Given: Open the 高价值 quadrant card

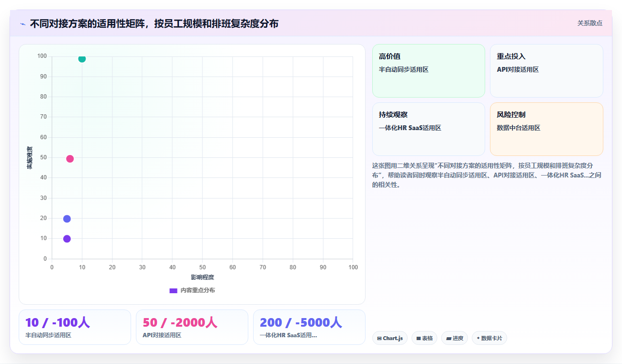Looking at the screenshot, I should [429, 71].
